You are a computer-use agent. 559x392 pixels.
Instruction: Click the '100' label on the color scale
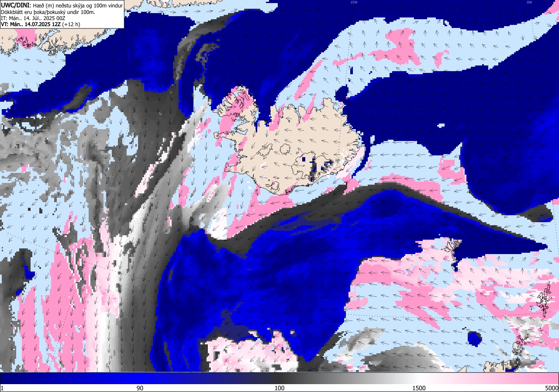point(279,388)
